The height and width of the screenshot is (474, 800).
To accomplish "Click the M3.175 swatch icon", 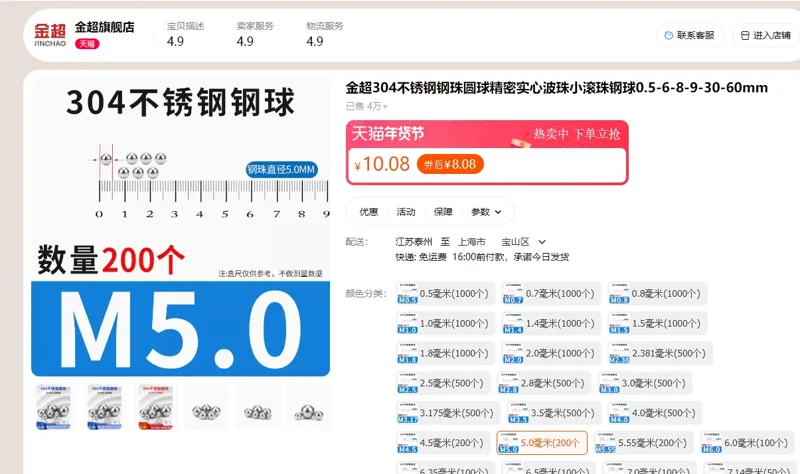I will coord(408,413).
